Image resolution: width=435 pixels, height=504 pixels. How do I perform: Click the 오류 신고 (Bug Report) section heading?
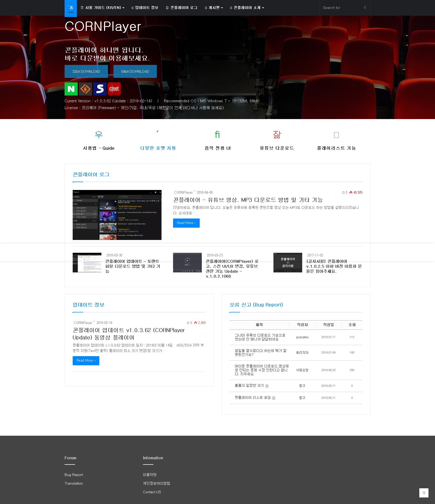coord(256,305)
